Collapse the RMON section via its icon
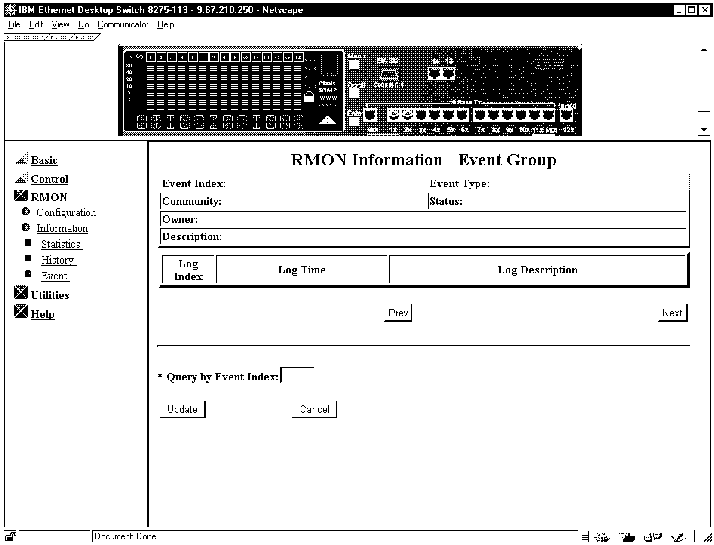The image size is (714, 545). pos(22,197)
